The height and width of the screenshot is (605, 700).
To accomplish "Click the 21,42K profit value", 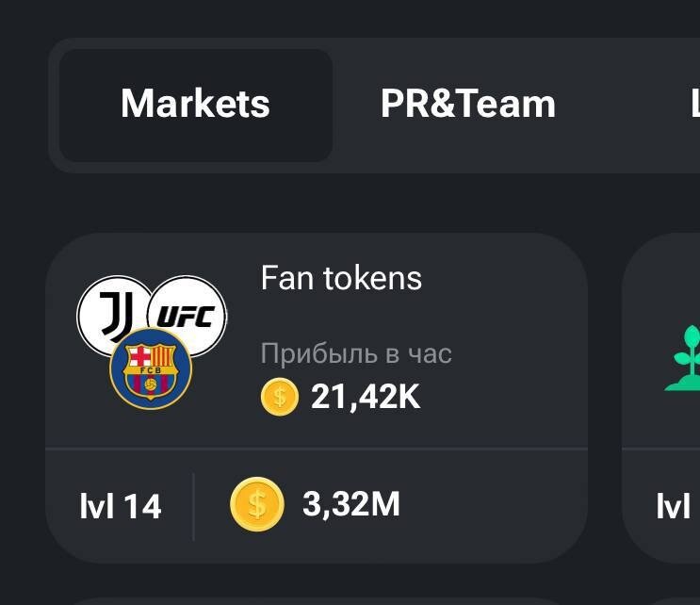I will (x=366, y=396).
